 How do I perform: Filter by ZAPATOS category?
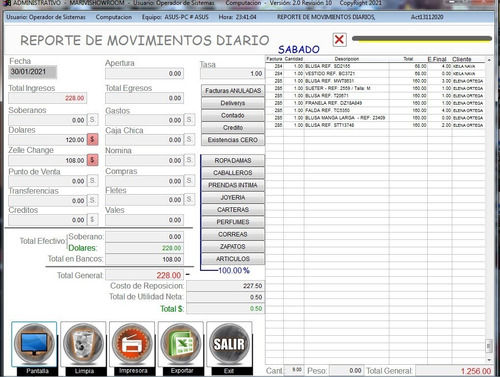click(233, 247)
